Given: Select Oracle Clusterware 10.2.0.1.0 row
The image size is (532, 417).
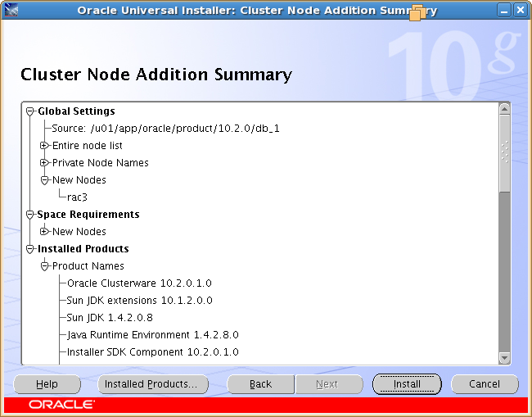Looking at the screenshot, I should click(x=139, y=283).
